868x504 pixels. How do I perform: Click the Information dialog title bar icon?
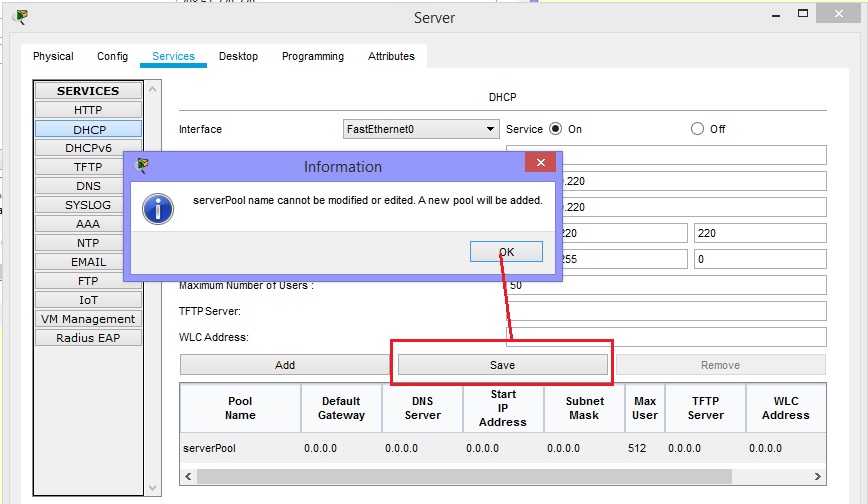(x=142, y=165)
